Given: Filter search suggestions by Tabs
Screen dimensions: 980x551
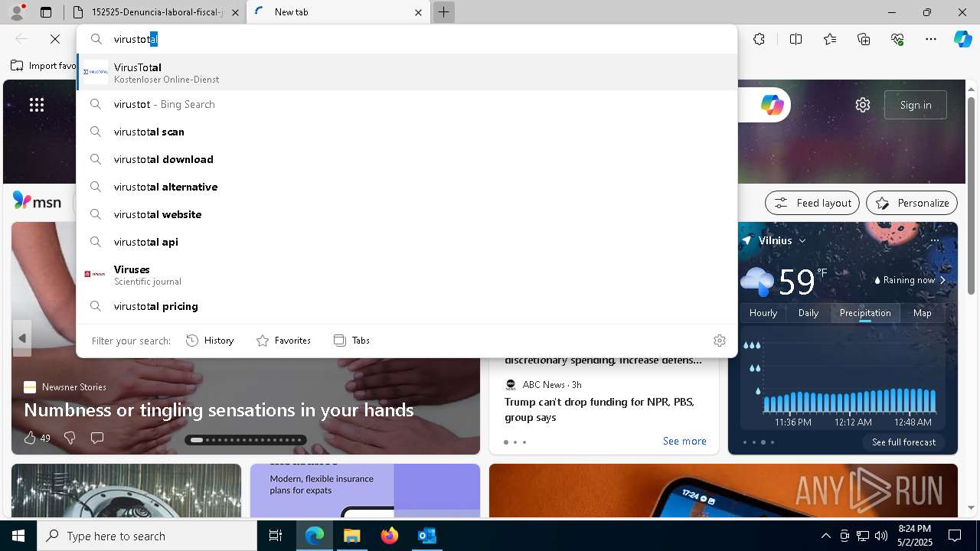Looking at the screenshot, I should tap(351, 341).
